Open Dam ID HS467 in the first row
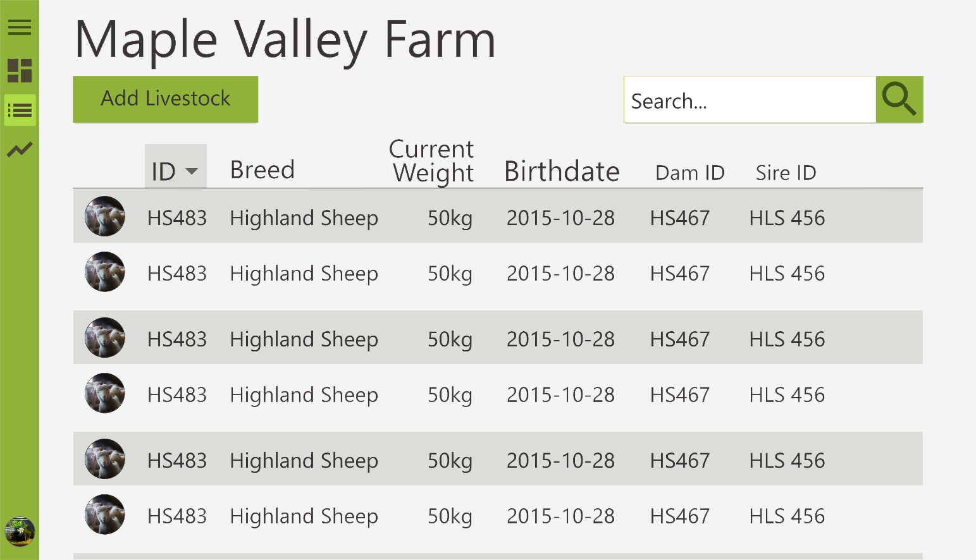976x560 pixels. click(x=680, y=218)
